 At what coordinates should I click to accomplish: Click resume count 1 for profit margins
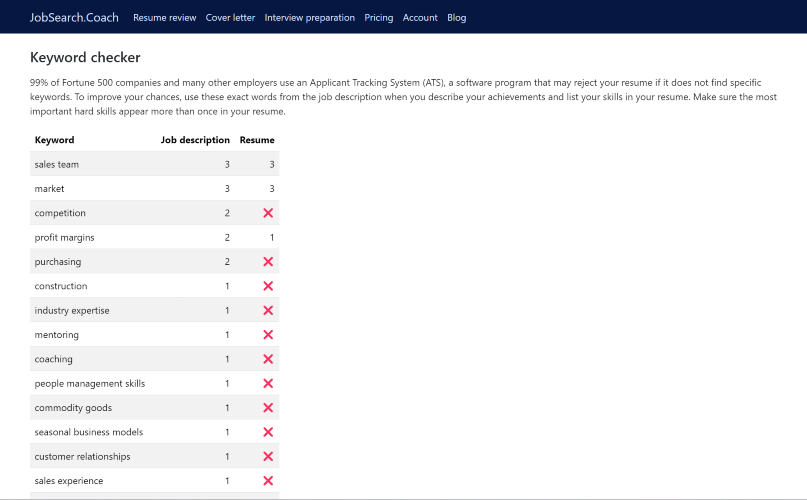pyautogui.click(x=272, y=237)
